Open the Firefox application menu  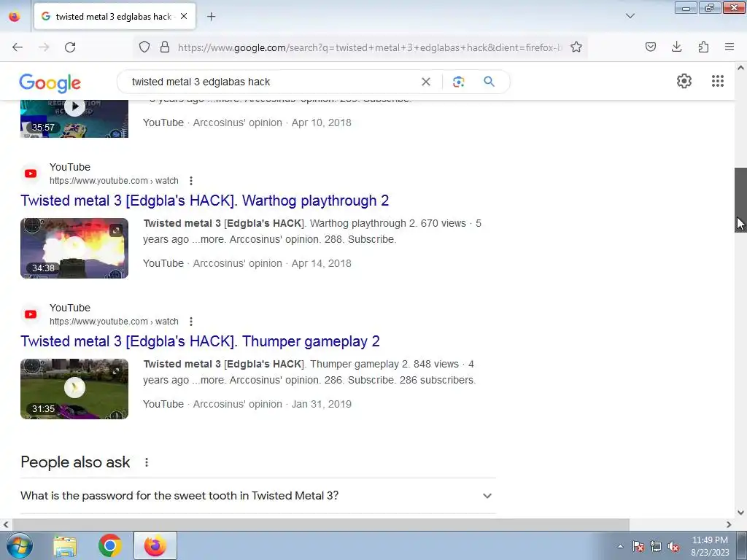pos(729,47)
